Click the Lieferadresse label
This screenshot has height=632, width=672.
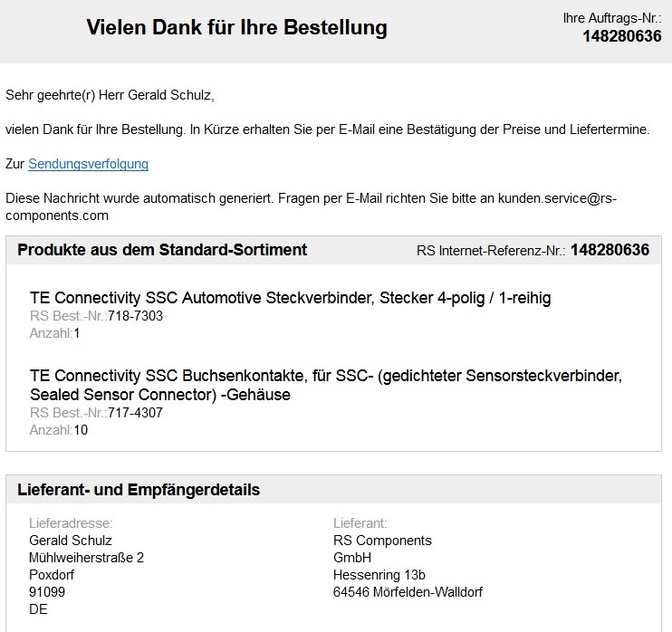tap(71, 523)
